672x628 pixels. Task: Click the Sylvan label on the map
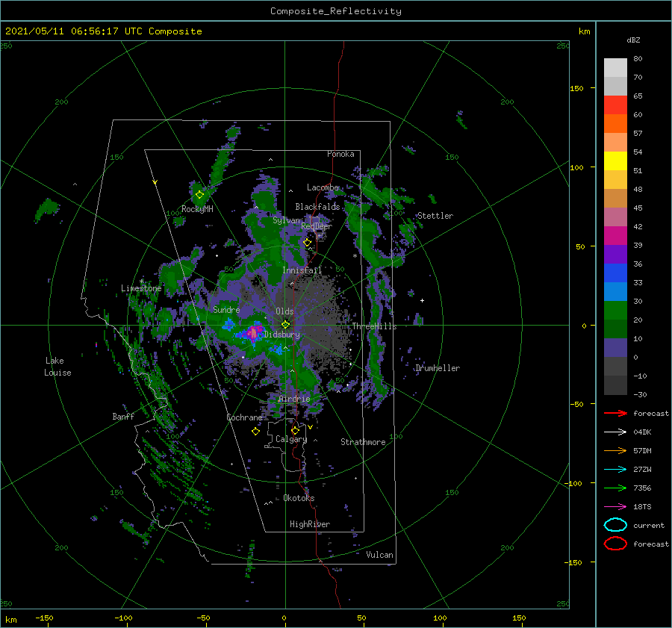tap(286, 220)
